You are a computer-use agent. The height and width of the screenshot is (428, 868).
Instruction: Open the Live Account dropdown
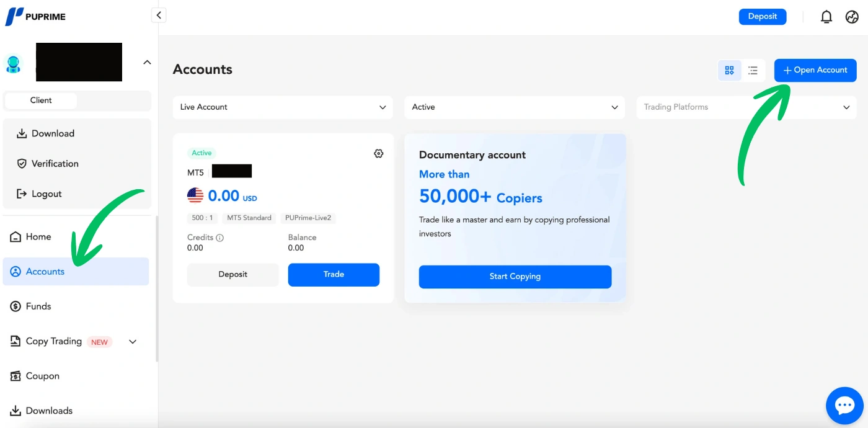point(283,107)
